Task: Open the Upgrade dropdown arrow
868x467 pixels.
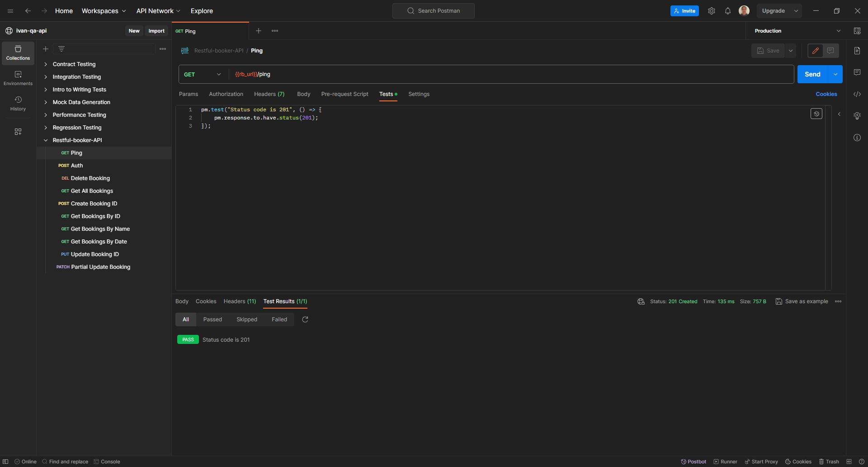Action: tap(796, 11)
